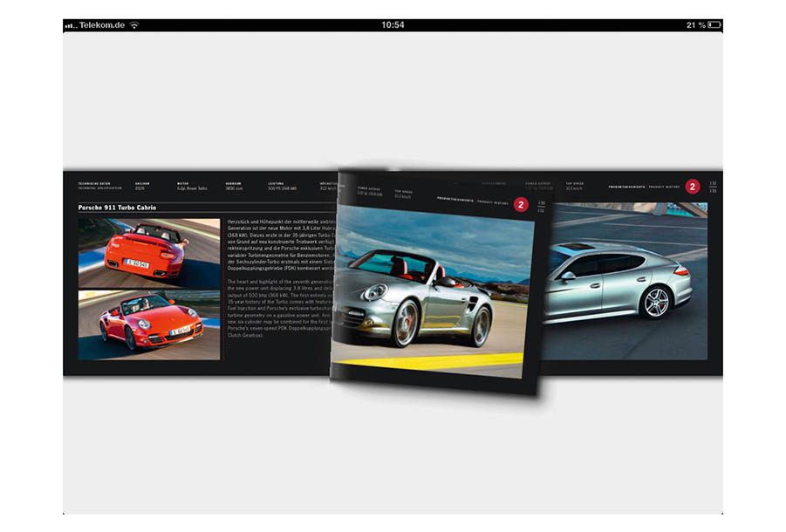
Task: Tap the 21 % battery percentage
Action: [696, 24]
